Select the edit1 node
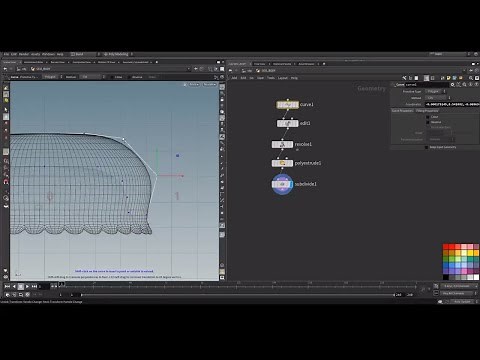Screen dimensions: 480x360 [288, 123]
